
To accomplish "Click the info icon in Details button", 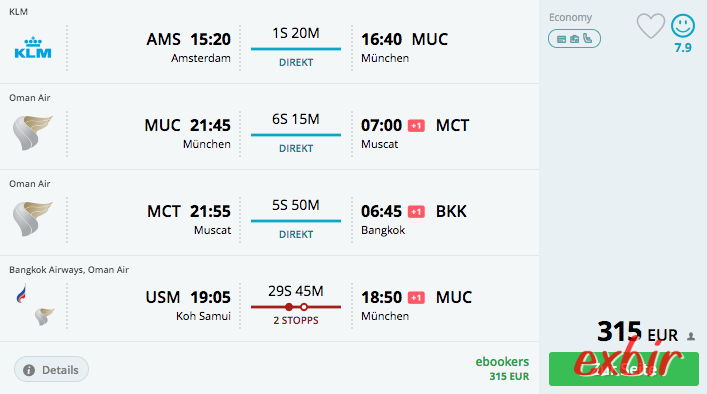I will pos(29,370).
